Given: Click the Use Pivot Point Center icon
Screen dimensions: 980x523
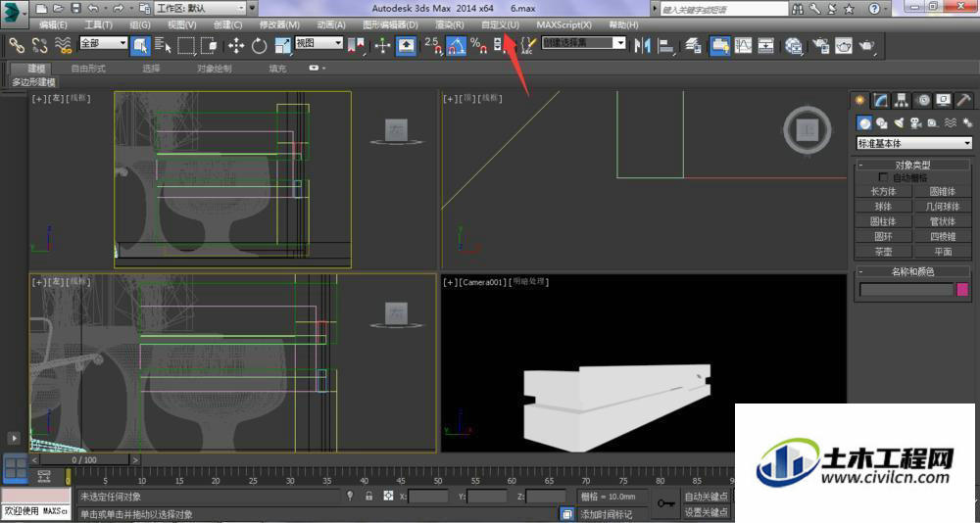Looking at the screenshot, I should [357, 46].
